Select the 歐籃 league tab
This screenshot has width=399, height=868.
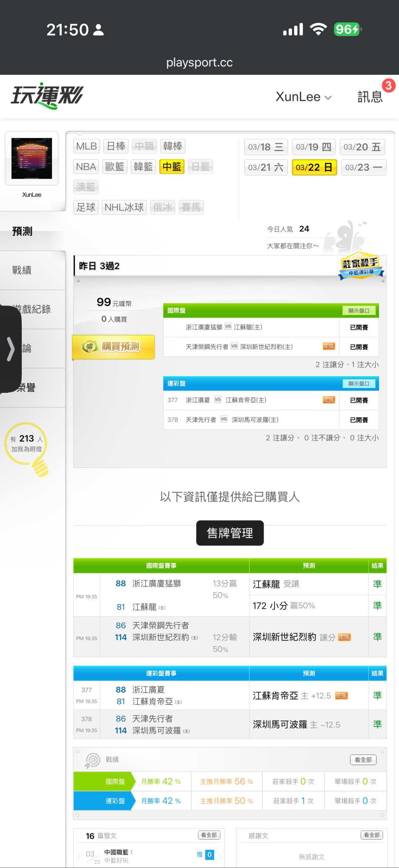[115, 167]
